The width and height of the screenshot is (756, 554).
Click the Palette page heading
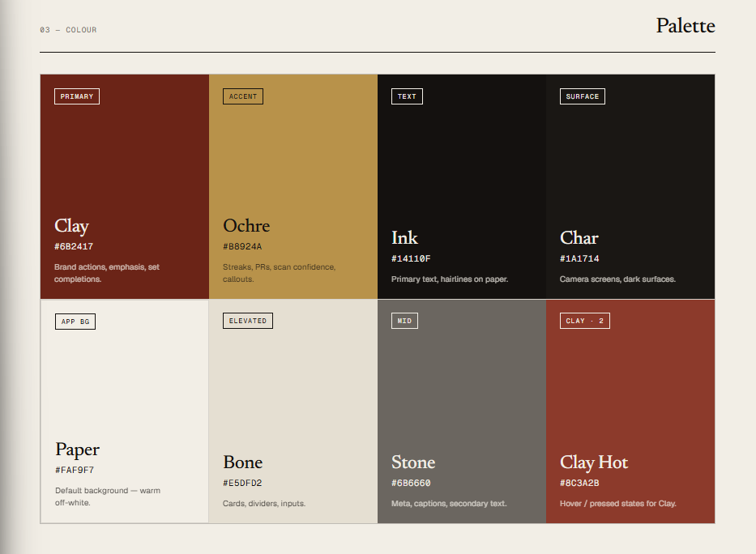pyautogui.click(x=686, y=26)
